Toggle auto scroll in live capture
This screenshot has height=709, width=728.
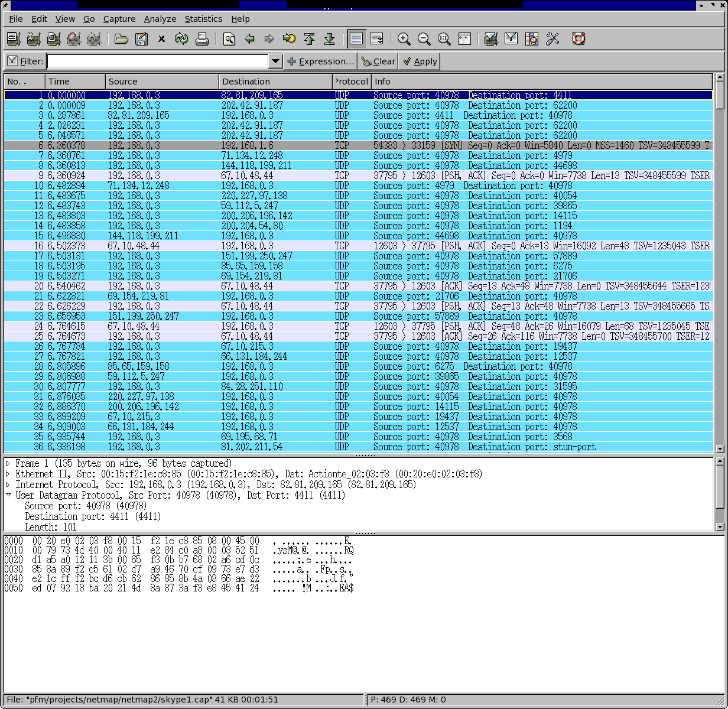(376, 39)
